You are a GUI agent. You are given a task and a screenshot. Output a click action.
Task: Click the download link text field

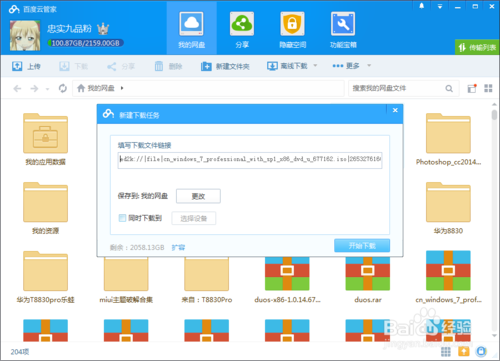(x=250, y=160)
